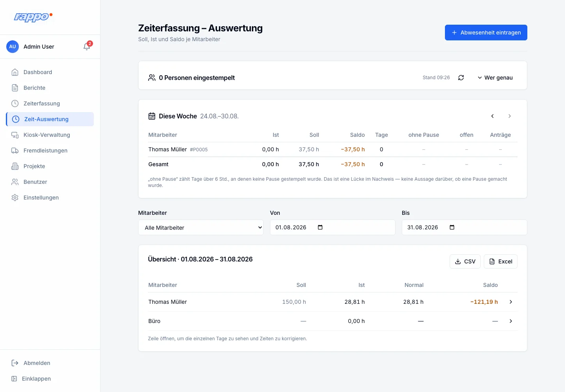
Task: Go to next week
Action: point(510,116)
